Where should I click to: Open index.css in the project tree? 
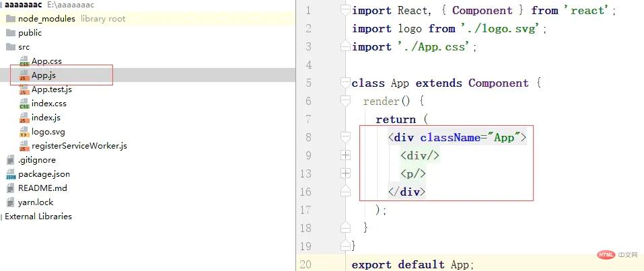tap(49, 104)
